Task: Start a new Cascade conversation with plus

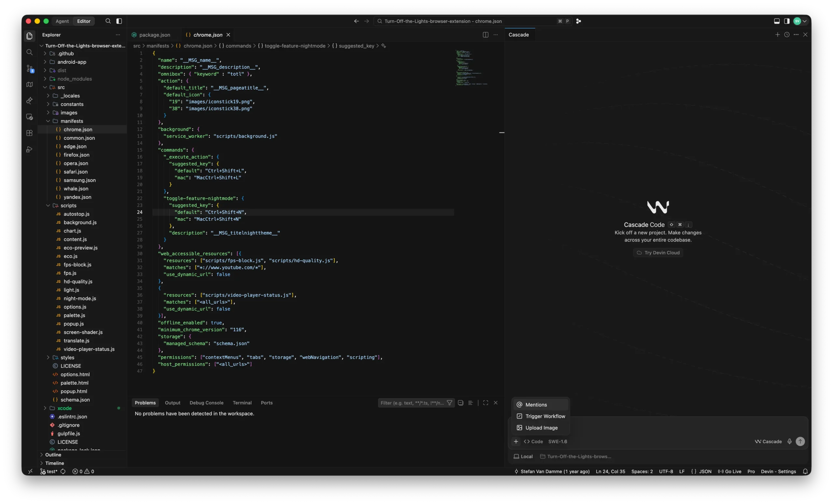Action: 777,35
